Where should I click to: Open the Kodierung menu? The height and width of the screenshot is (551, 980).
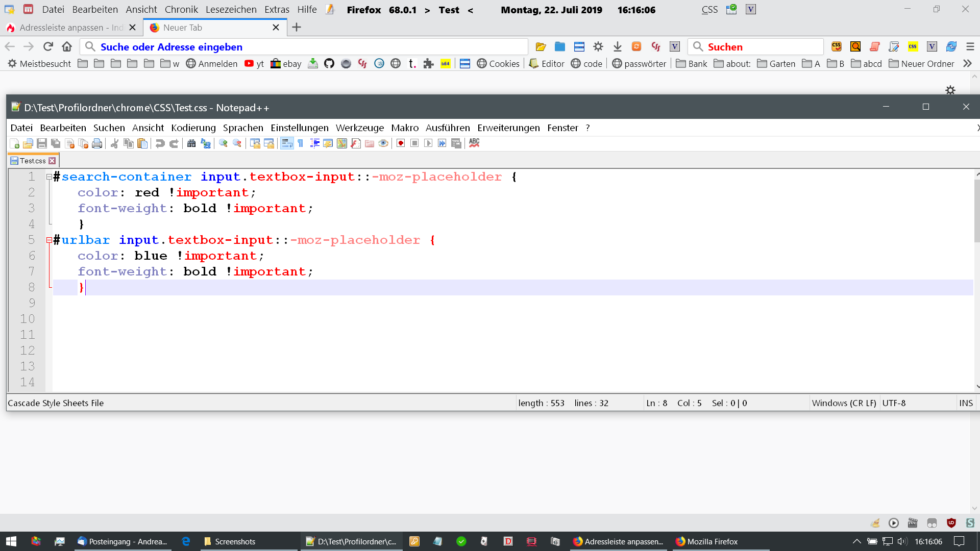click(x=193, y=128)
